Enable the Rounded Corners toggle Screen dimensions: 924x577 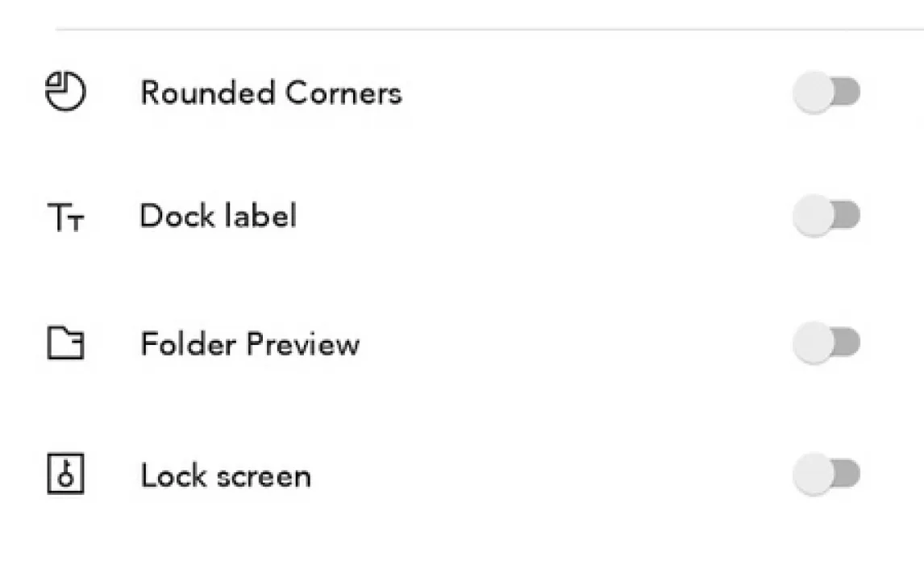pyautogui.click(x=826, y=92)
